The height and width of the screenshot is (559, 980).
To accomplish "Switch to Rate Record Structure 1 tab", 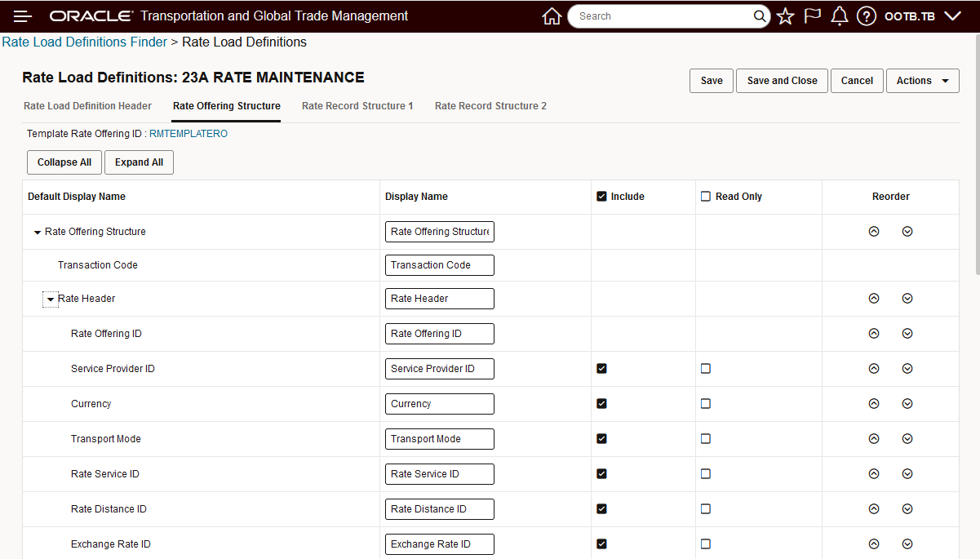I will pyautogui.click(x=357, y=106).
